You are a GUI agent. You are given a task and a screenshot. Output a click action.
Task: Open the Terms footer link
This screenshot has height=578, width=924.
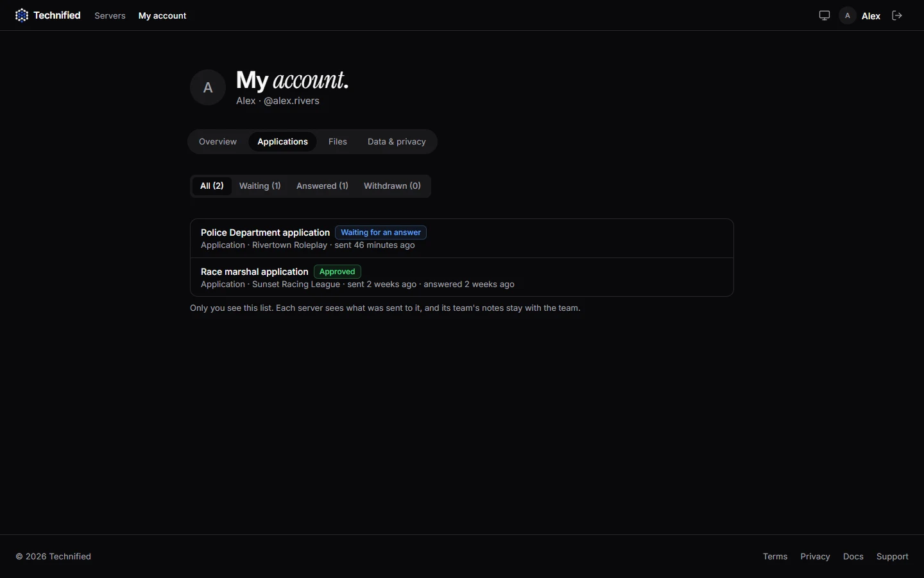point(775,556)
